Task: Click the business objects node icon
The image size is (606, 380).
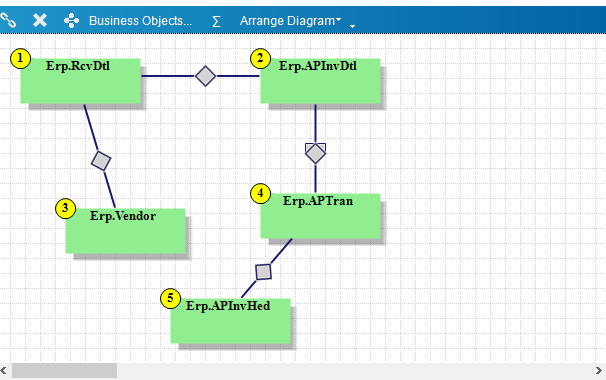Action: pyautogui.click(x=71, y=20)
